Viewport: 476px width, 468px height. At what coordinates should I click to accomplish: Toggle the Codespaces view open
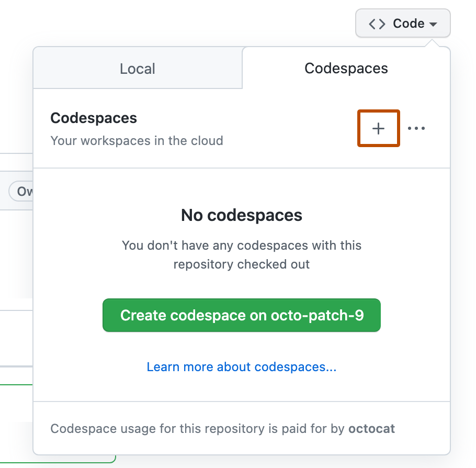click(346, 68)
